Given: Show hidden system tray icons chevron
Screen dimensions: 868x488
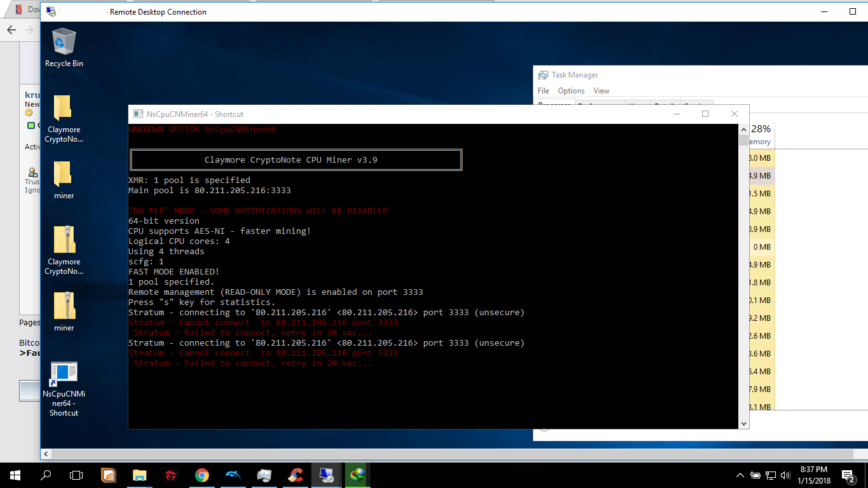Looking at the screenshot, I should (740, 475).
